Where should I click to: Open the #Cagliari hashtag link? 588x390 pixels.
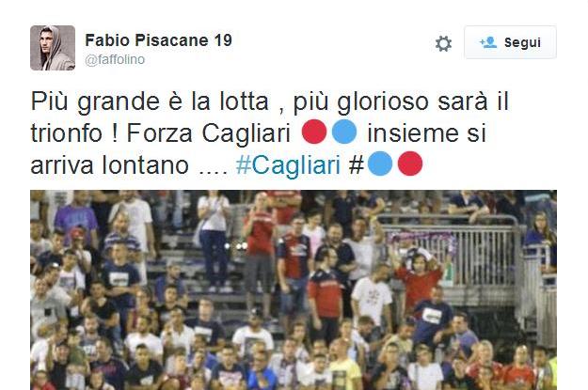click(288, 164)
